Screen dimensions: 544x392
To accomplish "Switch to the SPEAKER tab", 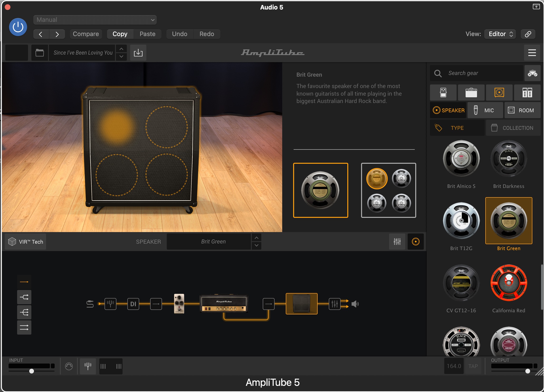I will [x=449, y=111].
